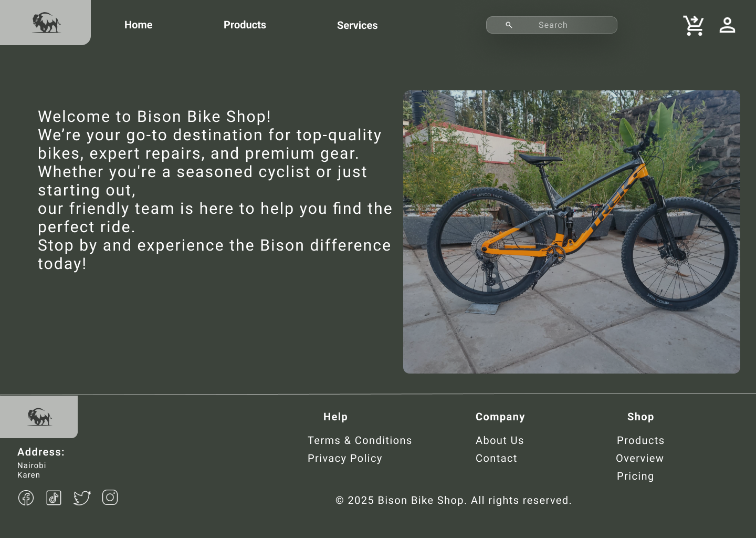Click the mountain bike photo
756x538 pixels.
tap(571, 232)
